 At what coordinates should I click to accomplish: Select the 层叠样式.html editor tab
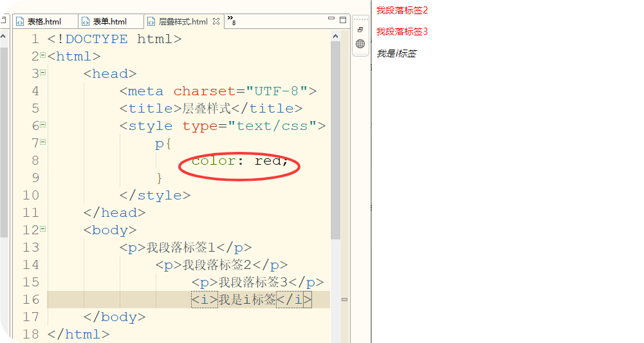[x=183, y=21]
